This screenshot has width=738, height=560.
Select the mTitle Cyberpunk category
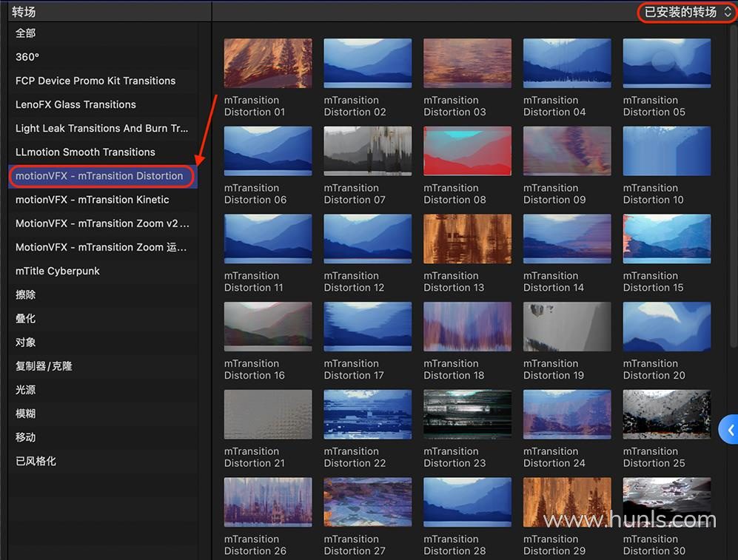click(103, 271)
